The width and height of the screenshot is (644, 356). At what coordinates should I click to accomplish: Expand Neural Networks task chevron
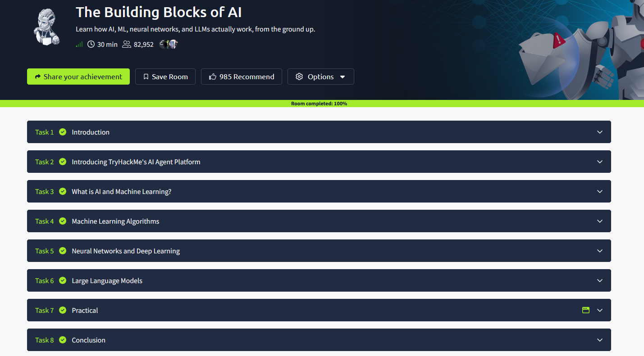(x=600, y=251)
